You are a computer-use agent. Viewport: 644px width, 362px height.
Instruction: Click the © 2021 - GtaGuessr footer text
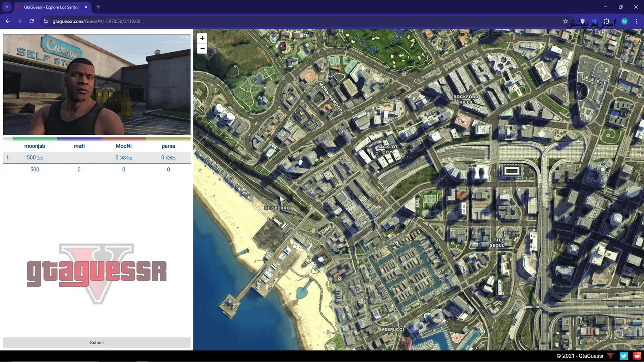coord(580,356)
